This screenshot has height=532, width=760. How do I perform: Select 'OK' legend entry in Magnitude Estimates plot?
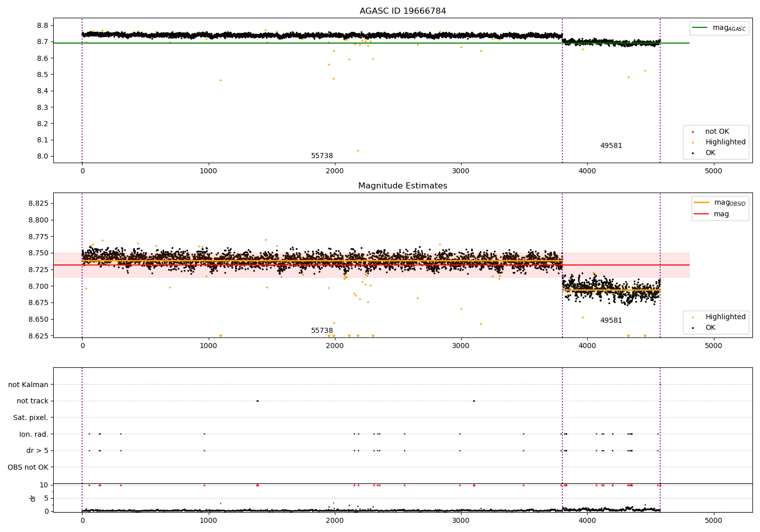[x=710, y=328]
